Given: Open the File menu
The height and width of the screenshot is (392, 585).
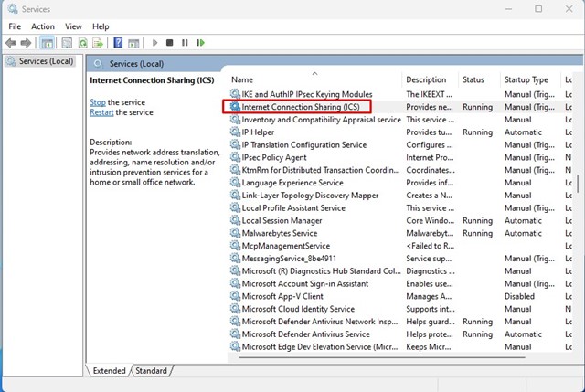Looking at the screenshot, I should pyautogui.click(x=15, y=26).
